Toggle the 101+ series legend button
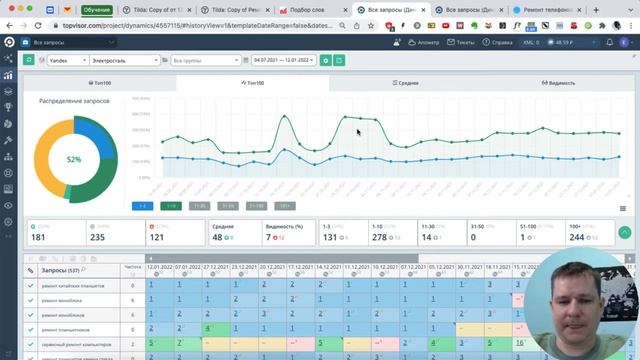The width and height of the screenshot is (640, 360). point(285,206)
